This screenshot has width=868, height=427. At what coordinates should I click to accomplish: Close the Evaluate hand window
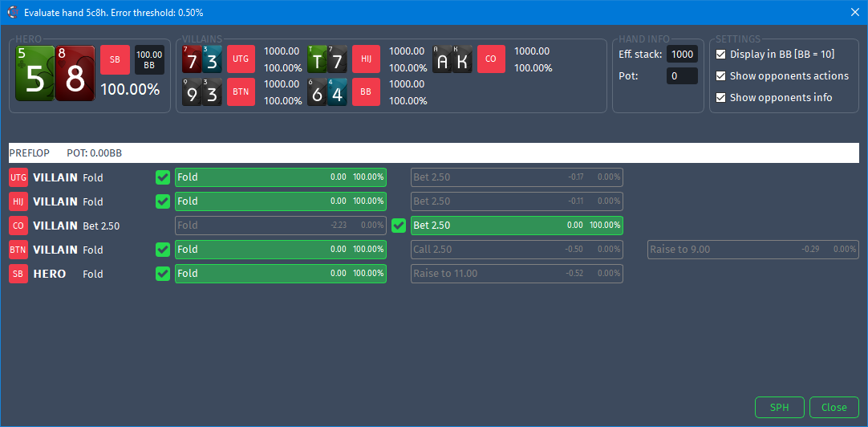coord(854,12)
